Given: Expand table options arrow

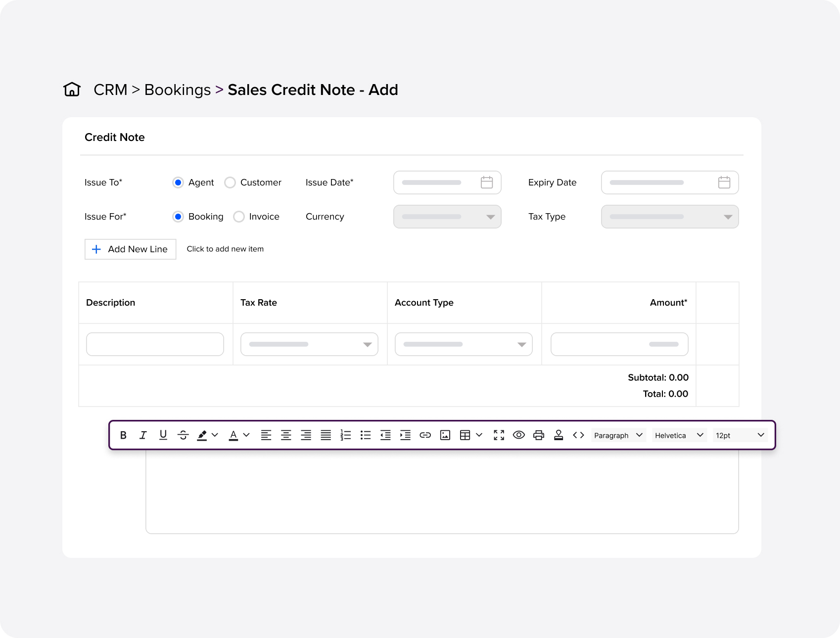Looking at the screenshot, I should click(x=479, y=435).
